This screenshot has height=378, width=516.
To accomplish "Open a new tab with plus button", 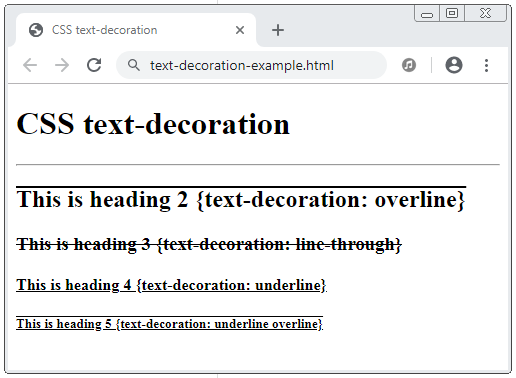I will click(x=278, y=30).
